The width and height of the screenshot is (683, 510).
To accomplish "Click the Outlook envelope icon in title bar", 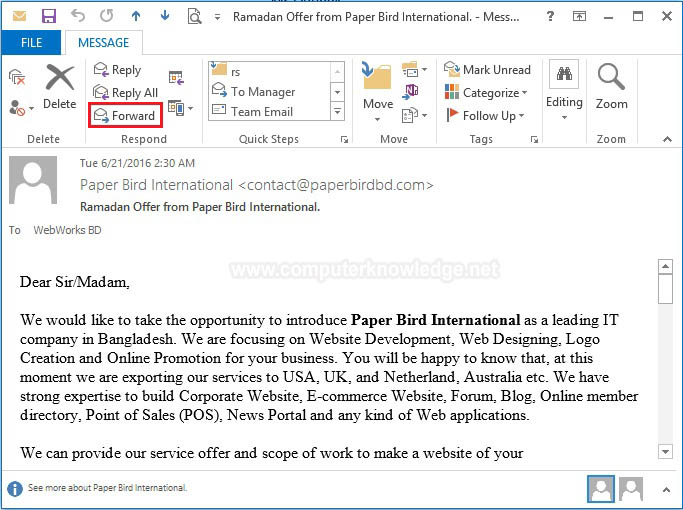I will pyautogui.click(x=19, y=17).
